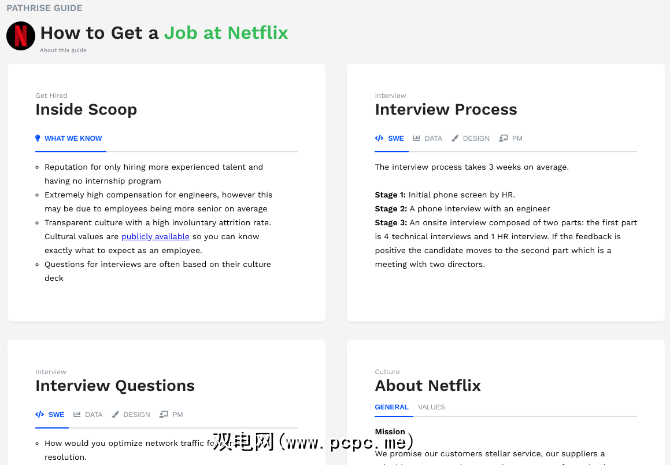Select the DATA chart icon under Interview Questions
This screenshot has width=670, height=465.
coord(77,414)
